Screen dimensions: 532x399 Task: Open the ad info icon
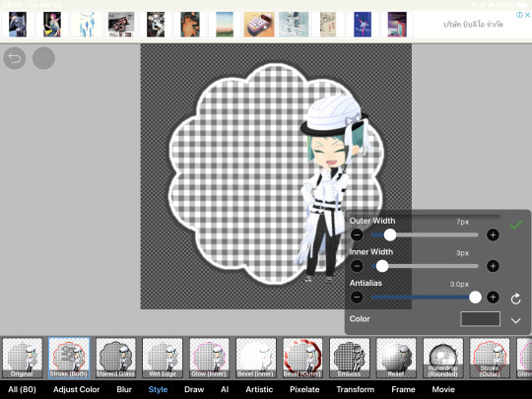(x=519, y=15)
